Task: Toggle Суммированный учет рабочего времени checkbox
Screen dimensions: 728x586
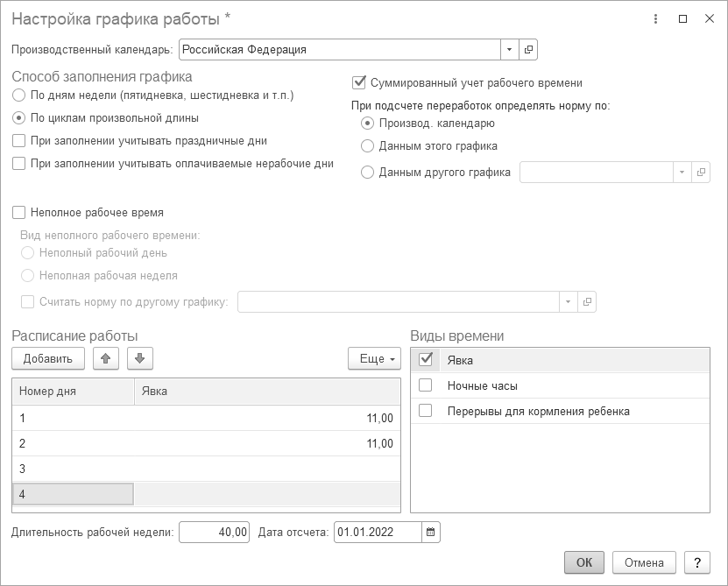Action: (357, 83)
